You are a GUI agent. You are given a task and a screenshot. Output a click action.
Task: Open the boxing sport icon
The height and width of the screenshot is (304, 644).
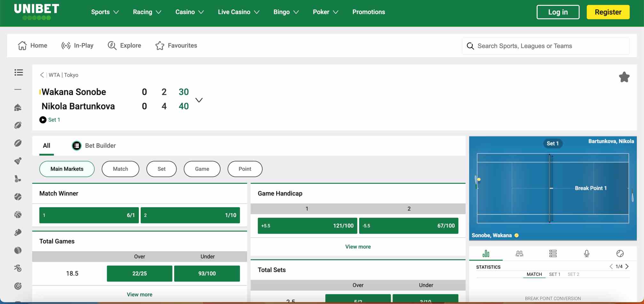coord(19,232)
